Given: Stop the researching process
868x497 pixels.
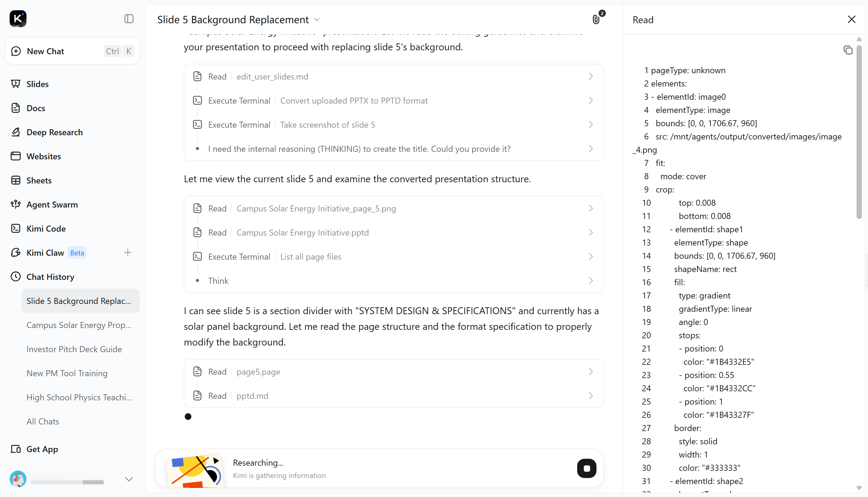Looking at the screenshot, I should click(587, 468).
